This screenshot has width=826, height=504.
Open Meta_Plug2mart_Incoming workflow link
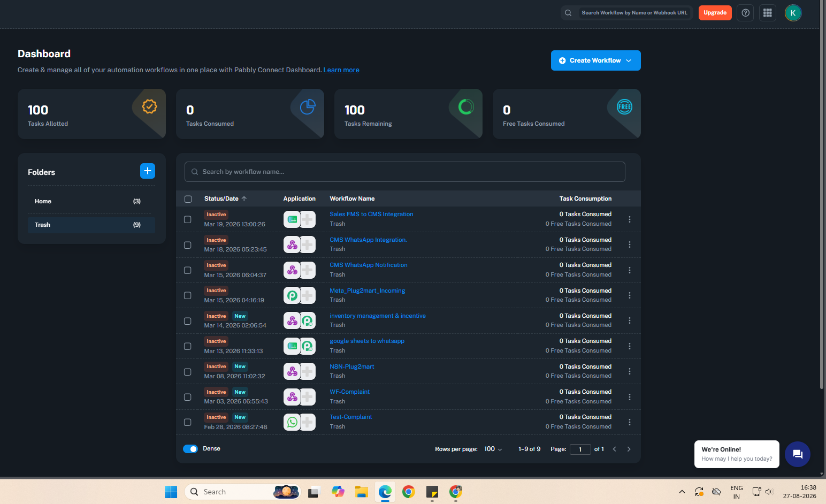pyautogui.click(x=368, y=291)
